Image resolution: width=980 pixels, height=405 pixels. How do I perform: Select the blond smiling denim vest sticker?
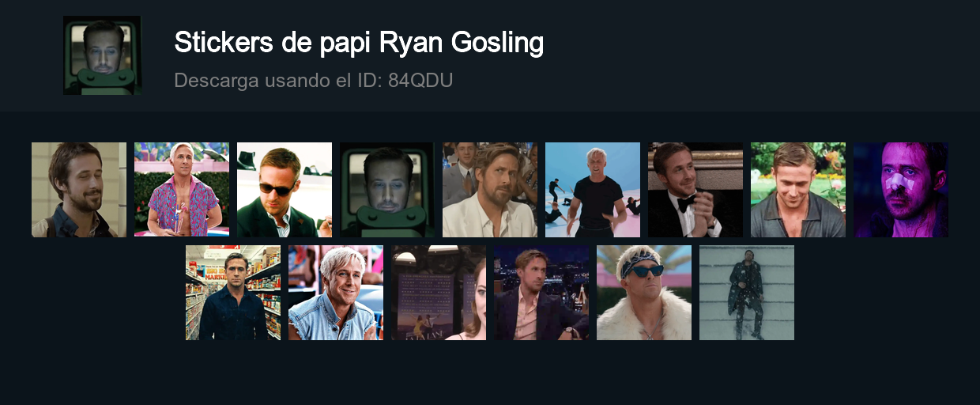[x=336, y=293]
